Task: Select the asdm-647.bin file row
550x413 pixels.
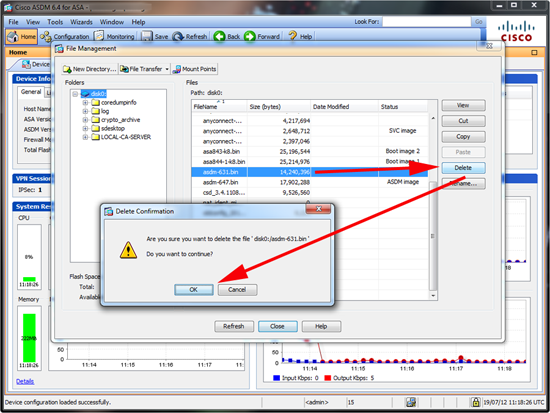Action: coord(309,182)
